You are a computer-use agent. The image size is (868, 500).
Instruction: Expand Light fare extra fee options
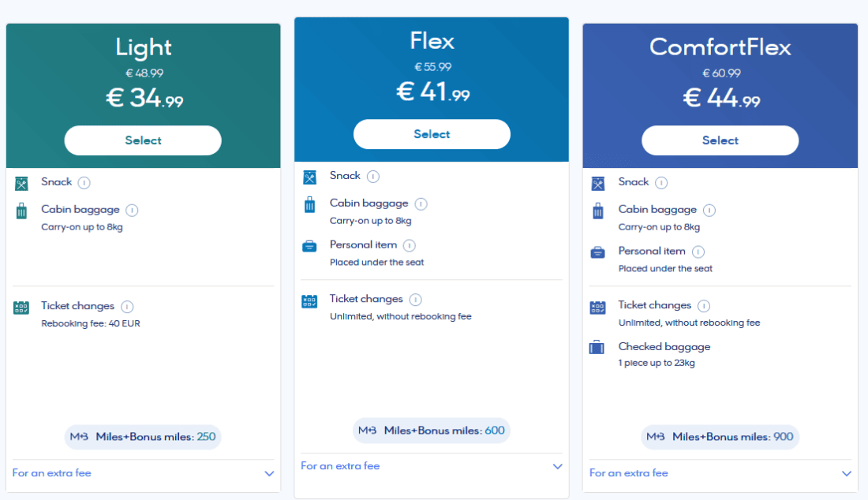point(269,474)
